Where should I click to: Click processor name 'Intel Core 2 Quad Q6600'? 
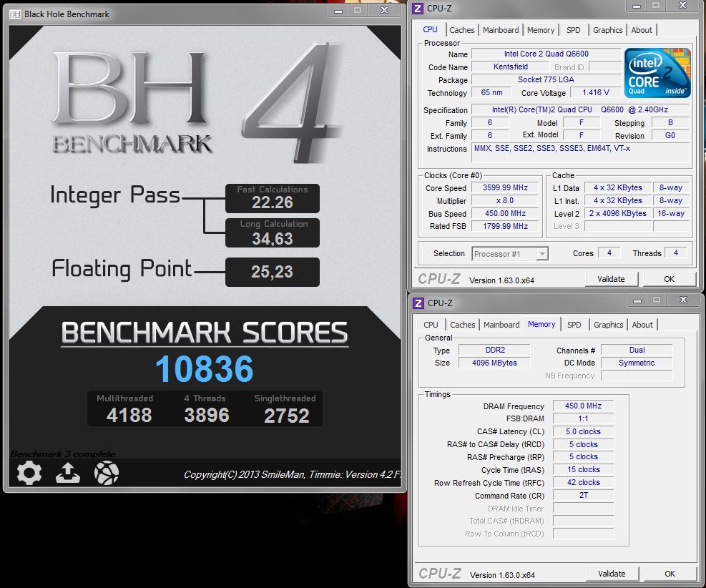pyautogui.click(x=546, y=54)
